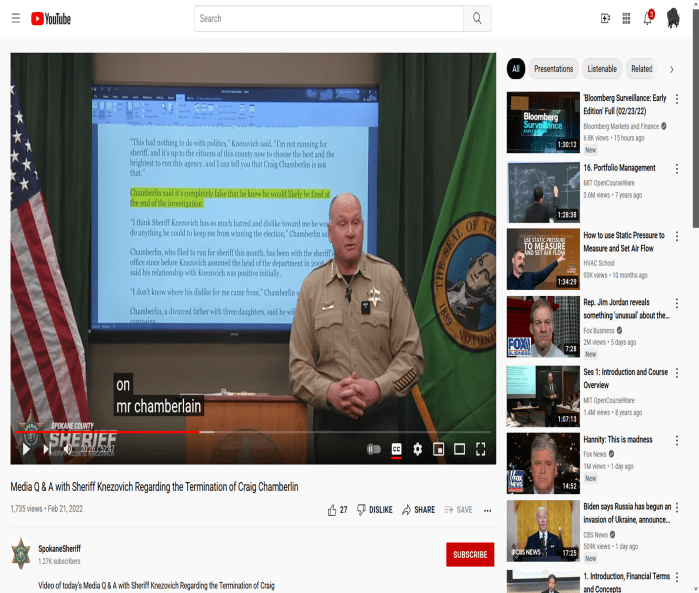Expand more actions ellipsis under video
The height and width of the screenshot is (593, 699).
(x=488, y=510)
